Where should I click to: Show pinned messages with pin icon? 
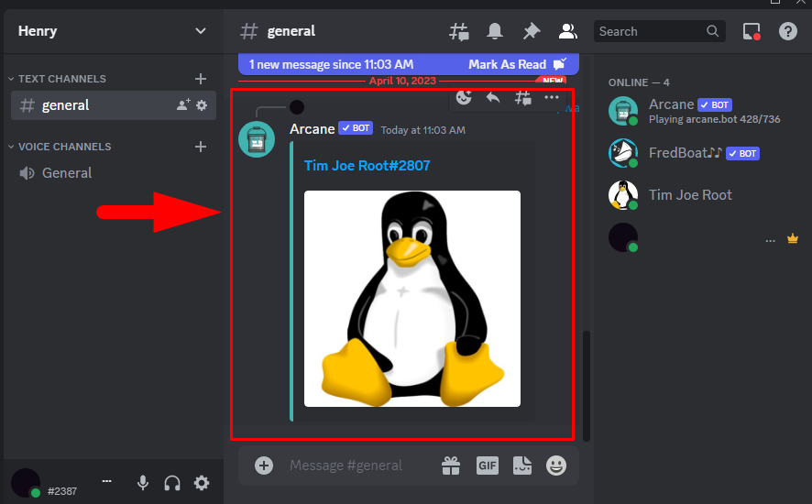[532, 31]
